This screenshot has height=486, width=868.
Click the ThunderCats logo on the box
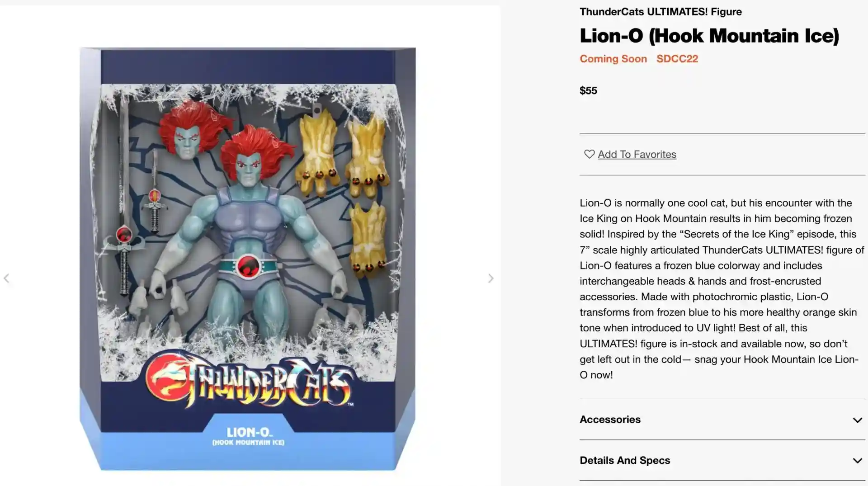(x=250, y=381)
